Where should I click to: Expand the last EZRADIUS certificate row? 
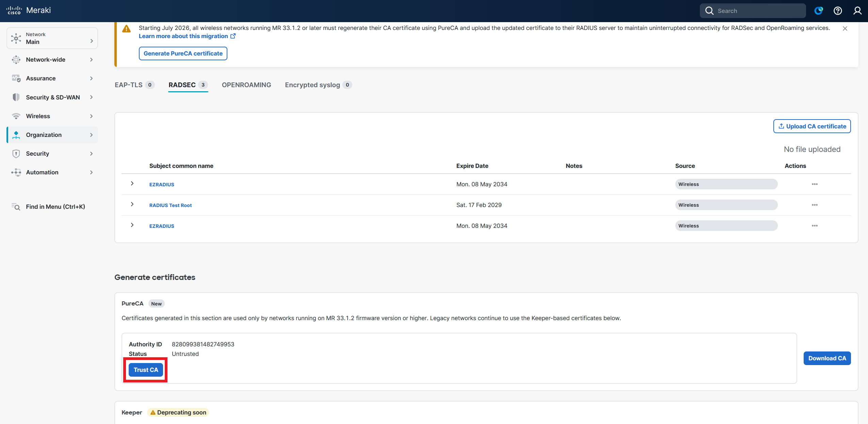click(x=132, y=225)
